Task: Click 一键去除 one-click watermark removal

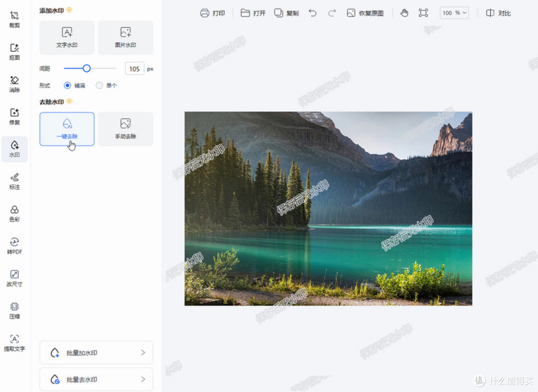Action: coord(67,129)
